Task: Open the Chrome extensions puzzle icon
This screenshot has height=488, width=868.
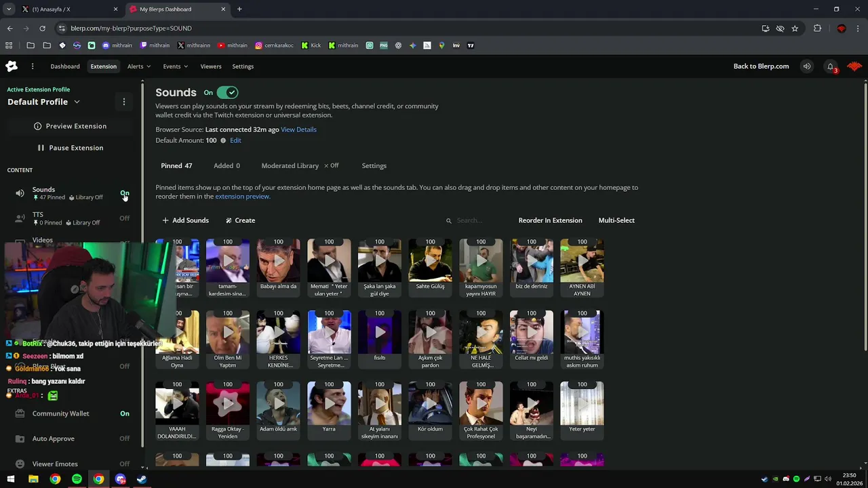Action: pos(817,28)
